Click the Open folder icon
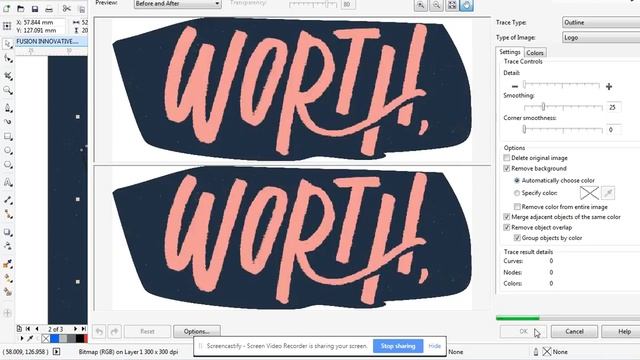The height and width of the screenshot is (360, 640). pyautogui.click(x=21, y=9)
